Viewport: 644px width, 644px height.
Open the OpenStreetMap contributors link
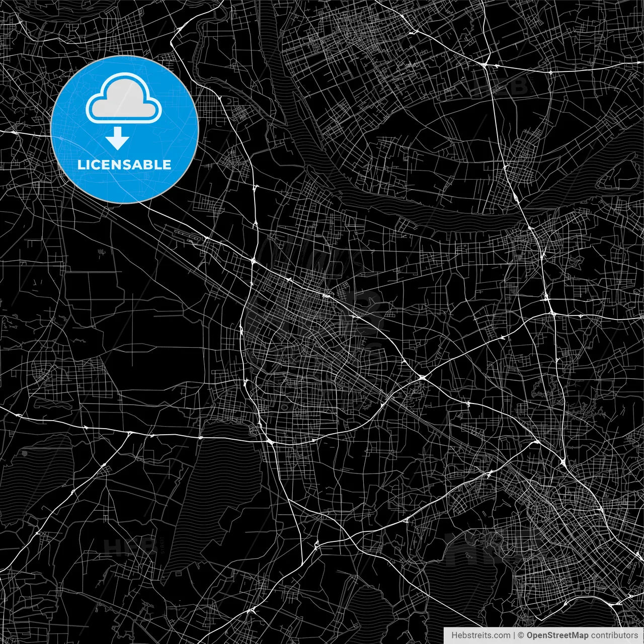coord(583,635)
